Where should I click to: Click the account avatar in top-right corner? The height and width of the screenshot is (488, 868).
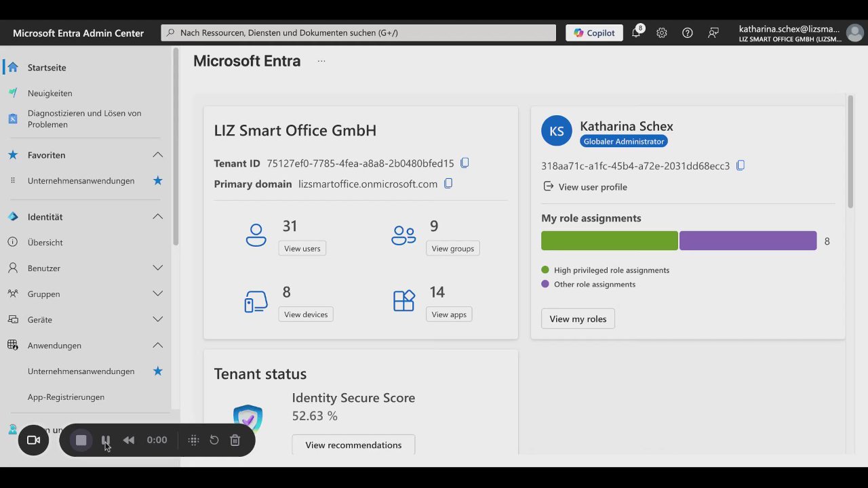point(855,33)
